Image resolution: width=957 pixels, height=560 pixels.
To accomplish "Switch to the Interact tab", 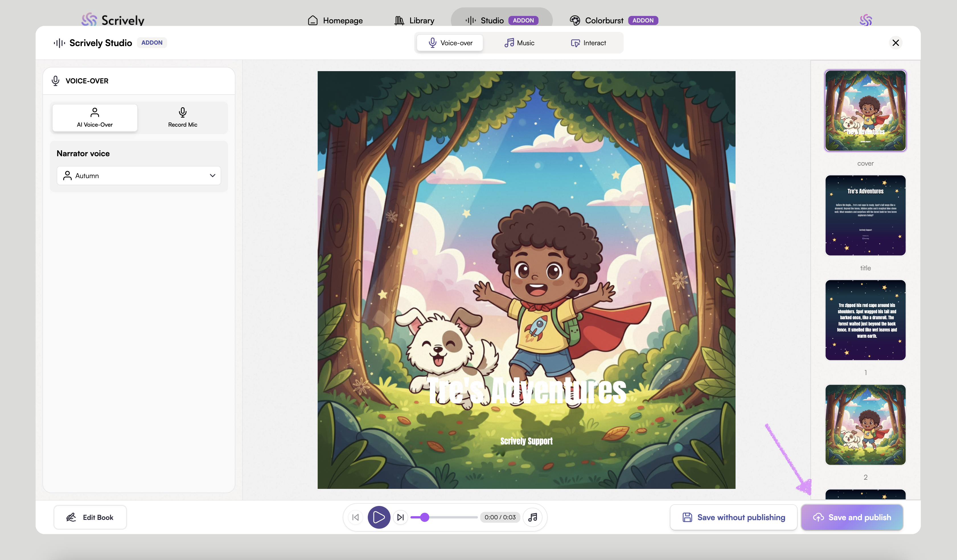I will point(588,43).
